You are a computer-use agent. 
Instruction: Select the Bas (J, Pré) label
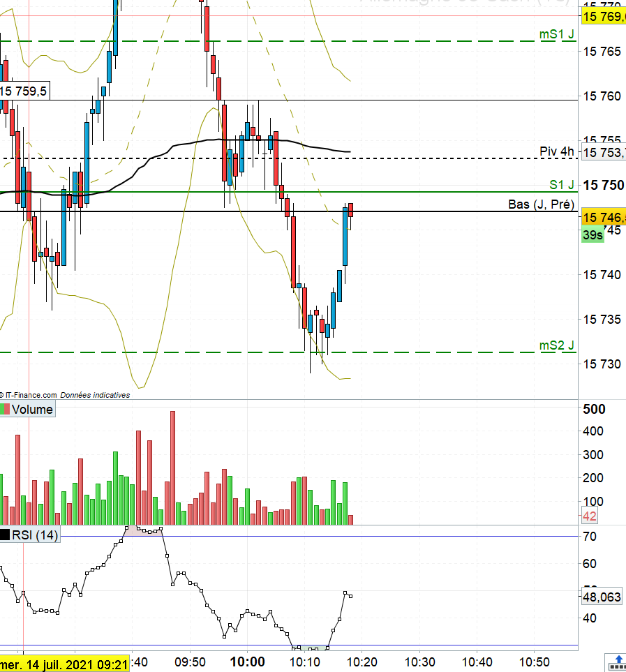point(541,204)
